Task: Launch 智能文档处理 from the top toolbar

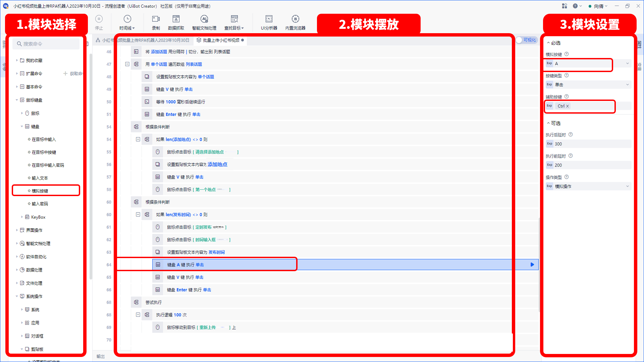Action: point(204,22)
